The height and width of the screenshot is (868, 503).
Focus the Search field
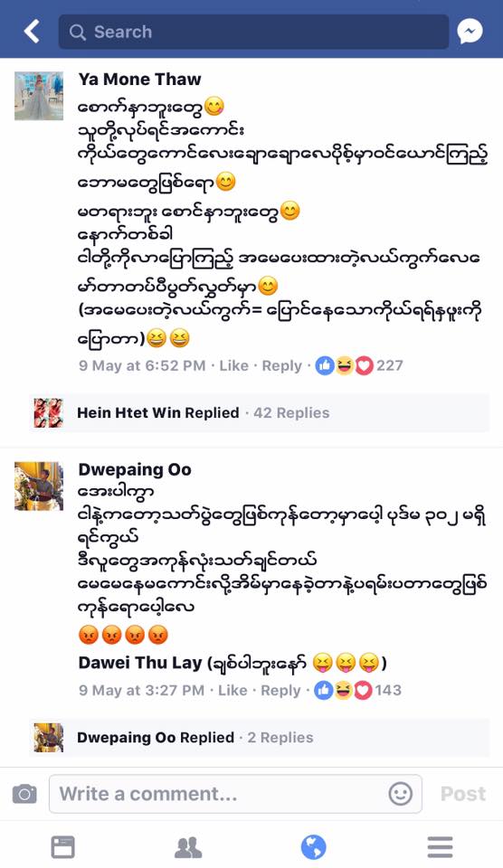pyautogui.click(x=253, y=32)
